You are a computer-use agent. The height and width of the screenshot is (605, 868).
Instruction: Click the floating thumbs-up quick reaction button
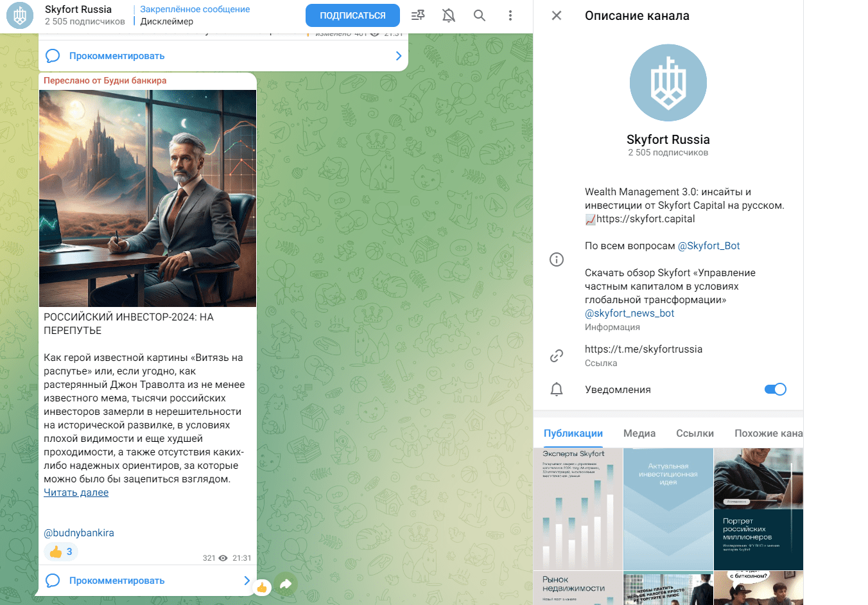[x=261, y=587]
